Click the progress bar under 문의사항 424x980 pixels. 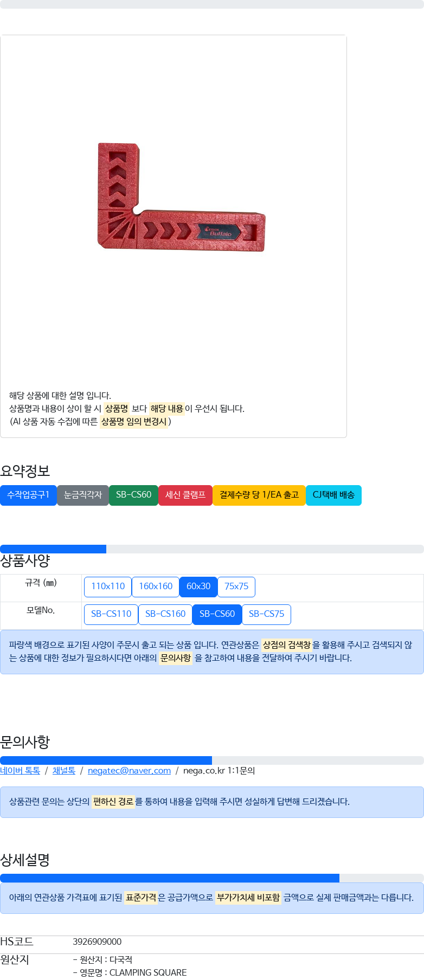pos(212,760)
